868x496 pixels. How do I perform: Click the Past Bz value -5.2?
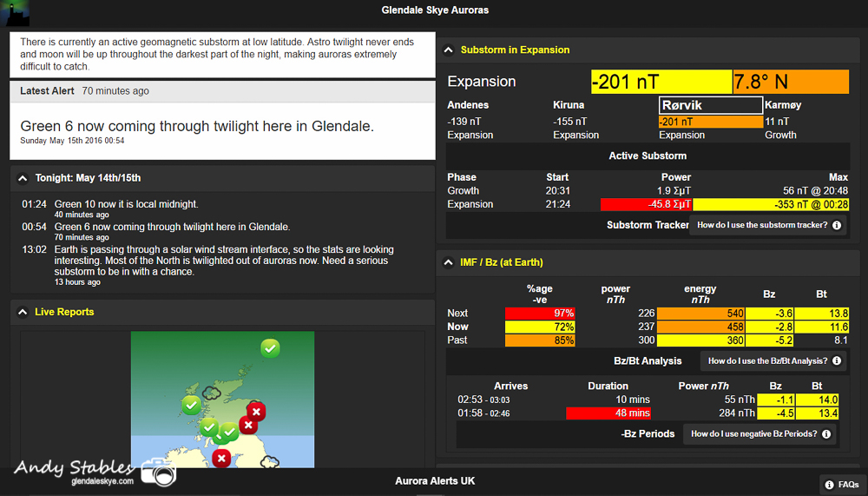(769, 341)
